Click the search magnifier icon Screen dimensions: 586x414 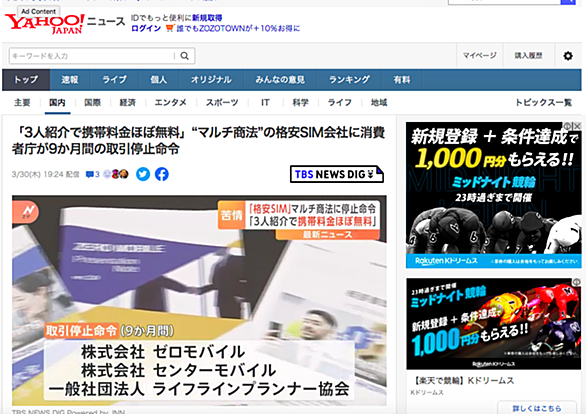coord(185,56)
